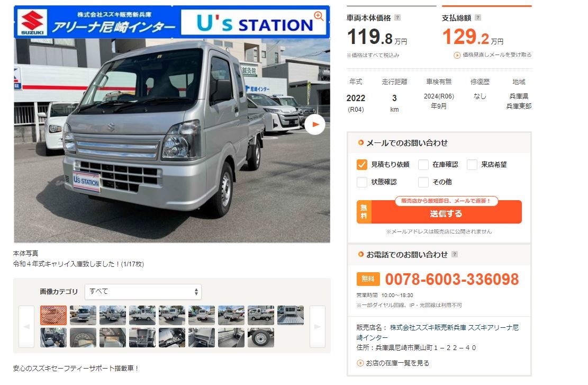Tick the 来店希望 checkbox
588x385 pixels.
coord(472,164)
